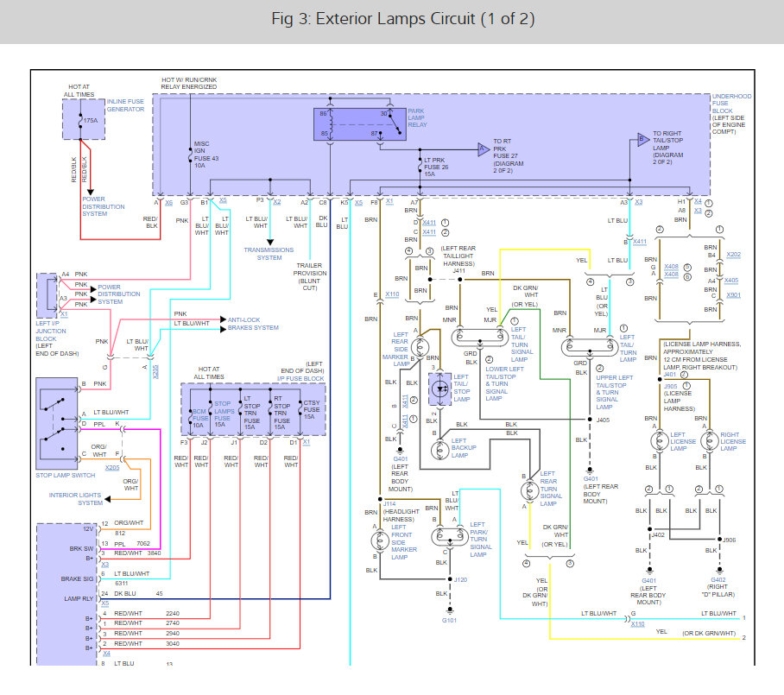Click the 'J906' splice label
Screen dimensions: 784x695
(729, 540)
